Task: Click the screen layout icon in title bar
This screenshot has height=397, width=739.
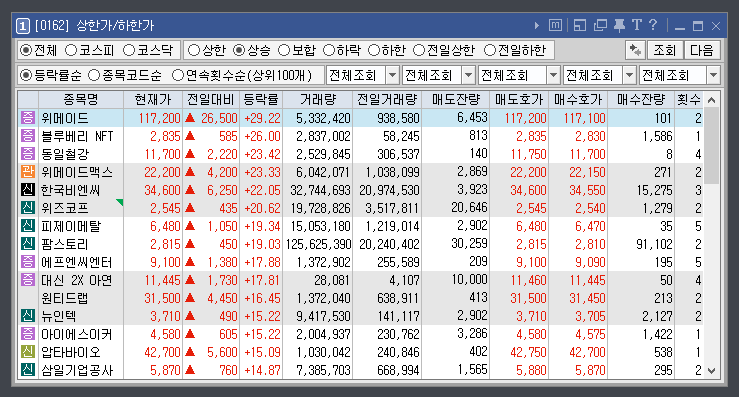Action: coord(580,25)
